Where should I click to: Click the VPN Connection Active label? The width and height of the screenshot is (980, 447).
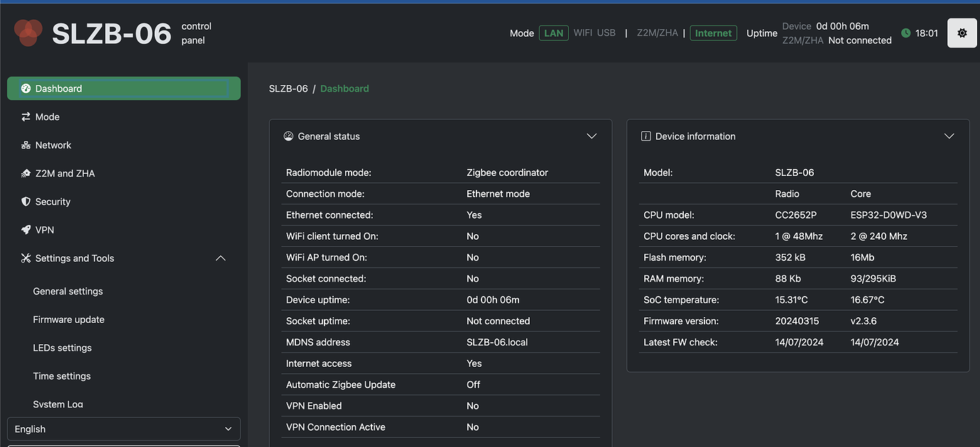point(335,427)
